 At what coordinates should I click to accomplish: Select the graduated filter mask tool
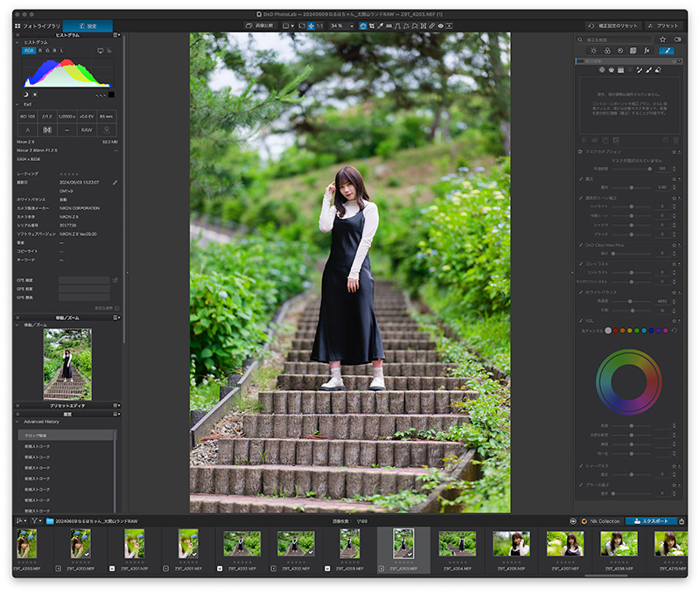[620, 70]
